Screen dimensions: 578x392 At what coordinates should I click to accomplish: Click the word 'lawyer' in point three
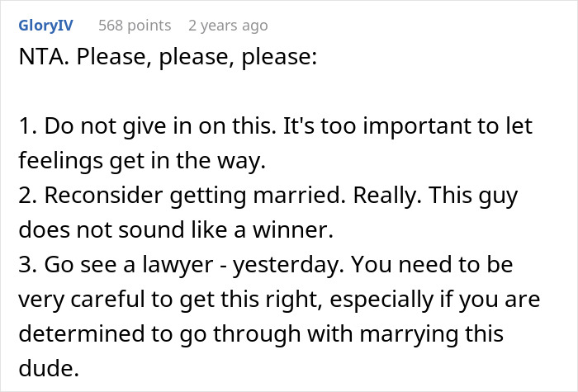(178, 265)
